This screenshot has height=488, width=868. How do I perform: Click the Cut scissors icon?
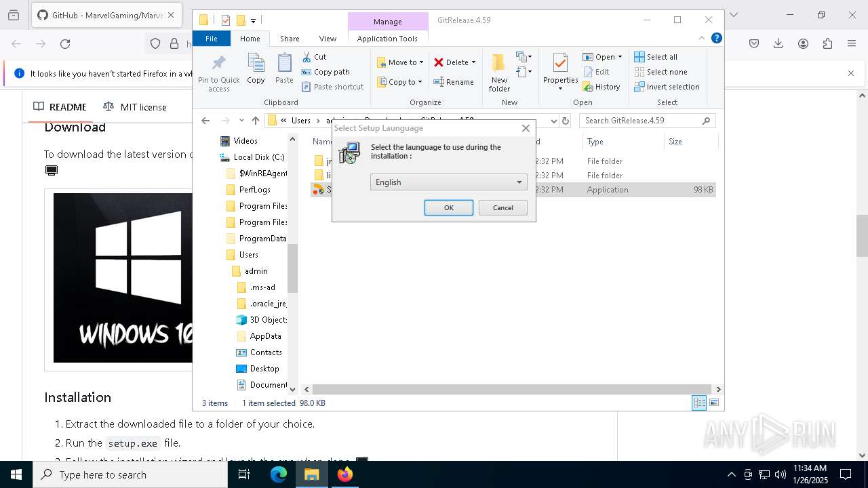307,57
